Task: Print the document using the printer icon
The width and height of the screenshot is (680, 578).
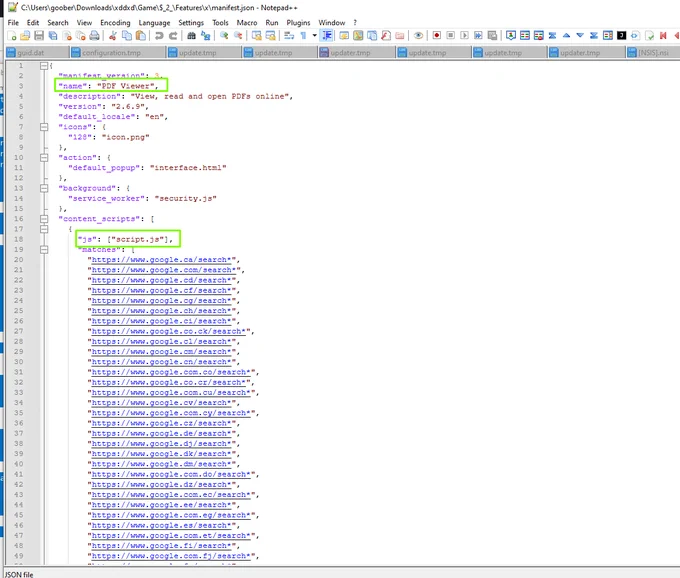Action: click(95, 36)
